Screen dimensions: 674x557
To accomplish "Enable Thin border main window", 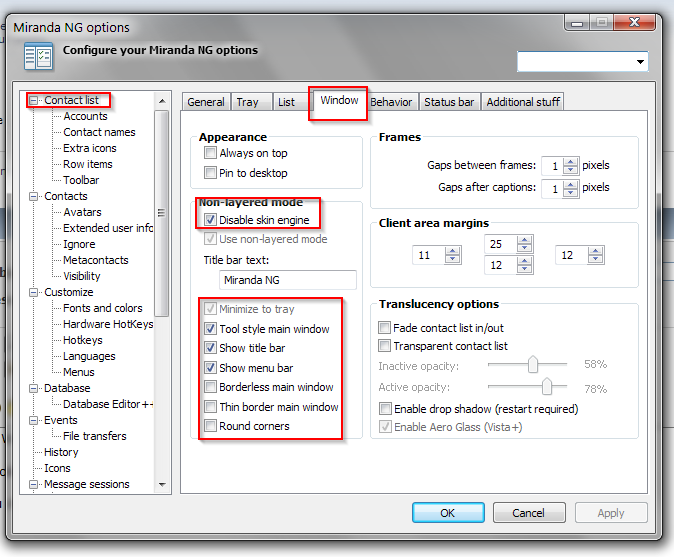I will [x=210, y=407].
